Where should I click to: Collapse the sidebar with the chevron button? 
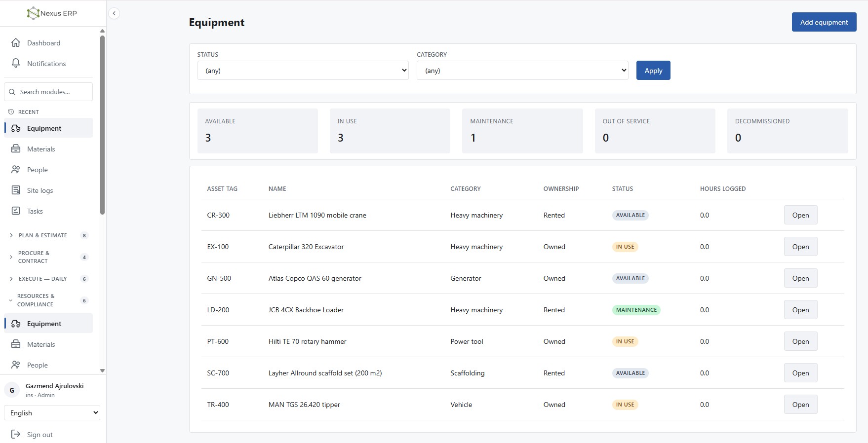pyautogui.click(x=114, y=13)
